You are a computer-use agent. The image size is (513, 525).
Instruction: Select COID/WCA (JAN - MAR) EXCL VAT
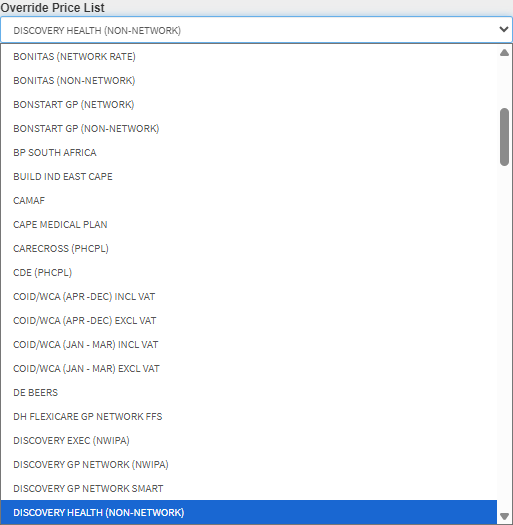tap(249, 369)
